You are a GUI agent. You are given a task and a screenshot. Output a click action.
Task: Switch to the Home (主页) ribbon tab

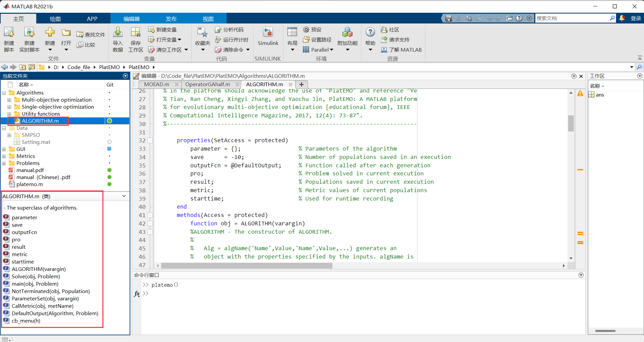click(x=18, y=19)
